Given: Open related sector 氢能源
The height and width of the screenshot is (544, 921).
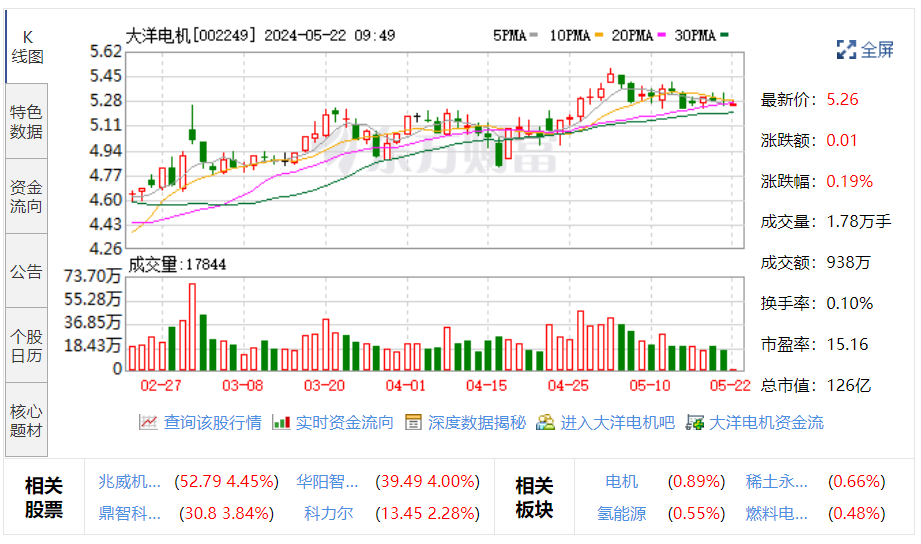Looking at the screenshot, I should point(621,513).
